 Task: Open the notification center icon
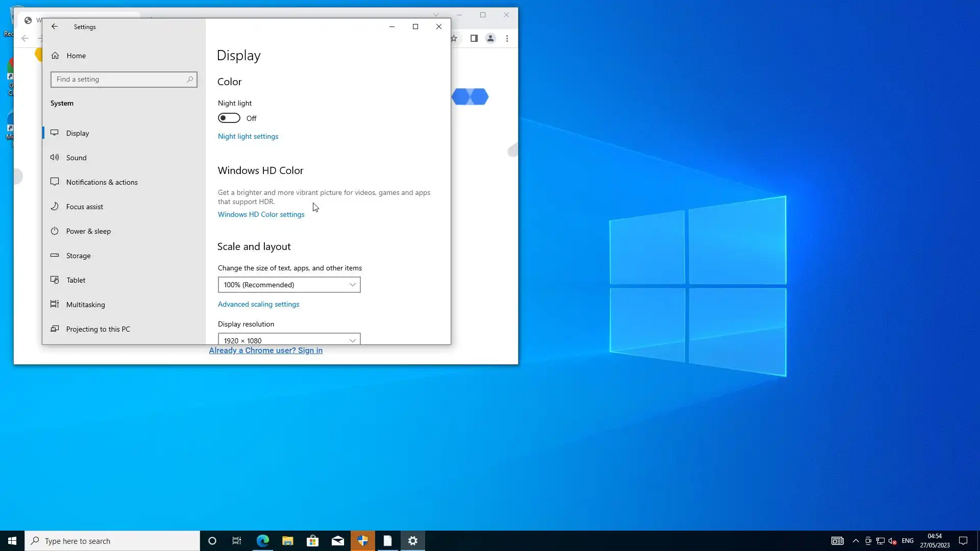coord(963,541)
